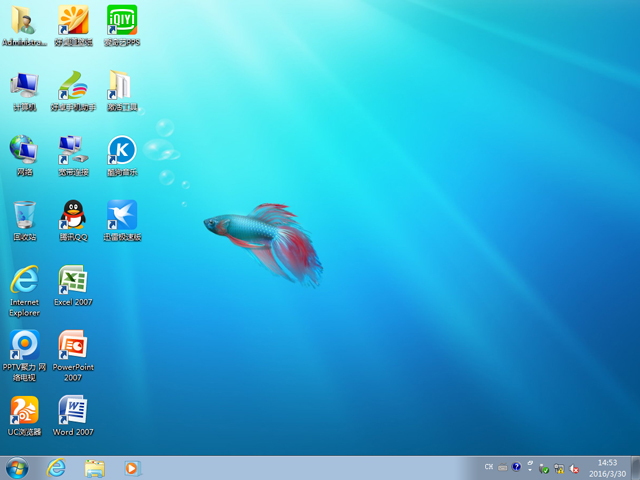The width and height of the screenshot is (640, 480).
Task: Launch Internet Explorer from the taskbar
Action: [56, 468]
